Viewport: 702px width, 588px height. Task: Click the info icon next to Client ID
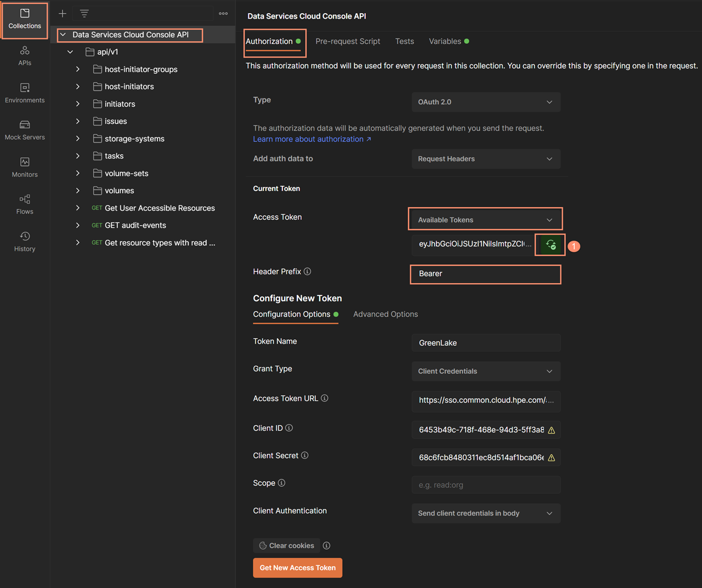pyautogui.click(x=289, y=428)
